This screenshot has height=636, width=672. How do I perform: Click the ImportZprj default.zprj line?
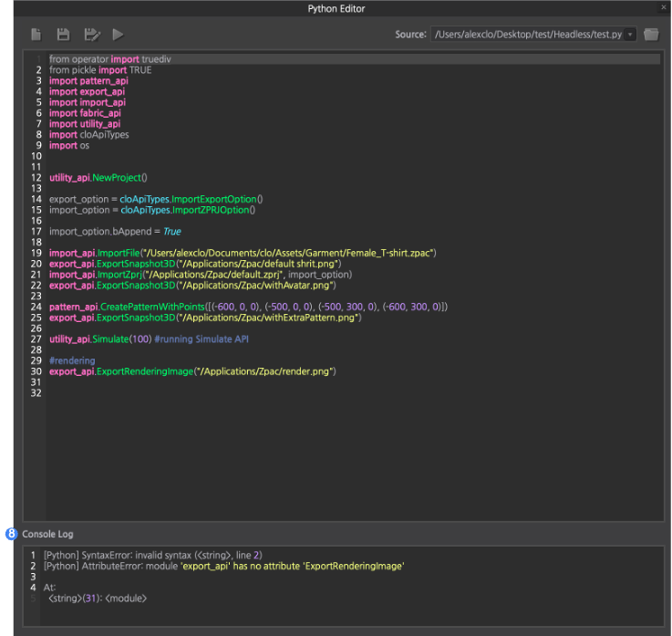201,275
